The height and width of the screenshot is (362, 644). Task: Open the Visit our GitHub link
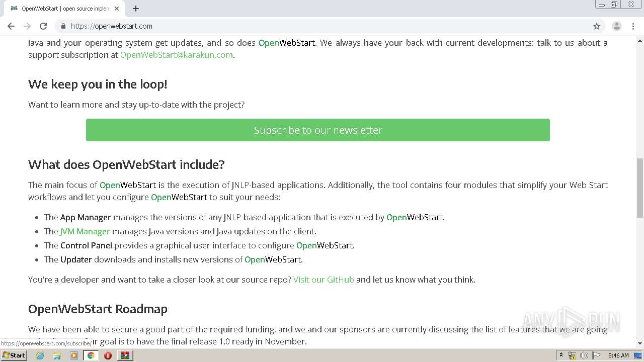[324, 280]
